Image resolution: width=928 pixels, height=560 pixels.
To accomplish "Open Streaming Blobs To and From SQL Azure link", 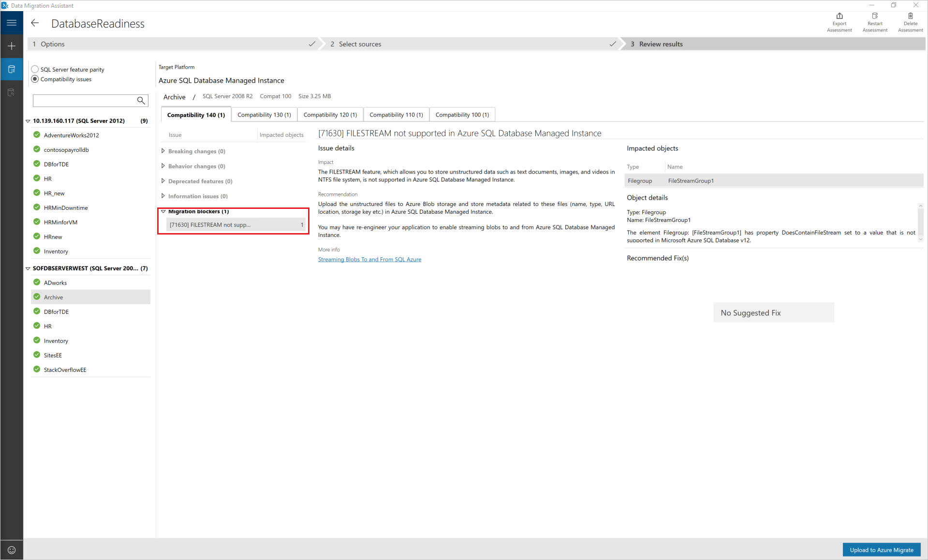I will tap(369, 260).
